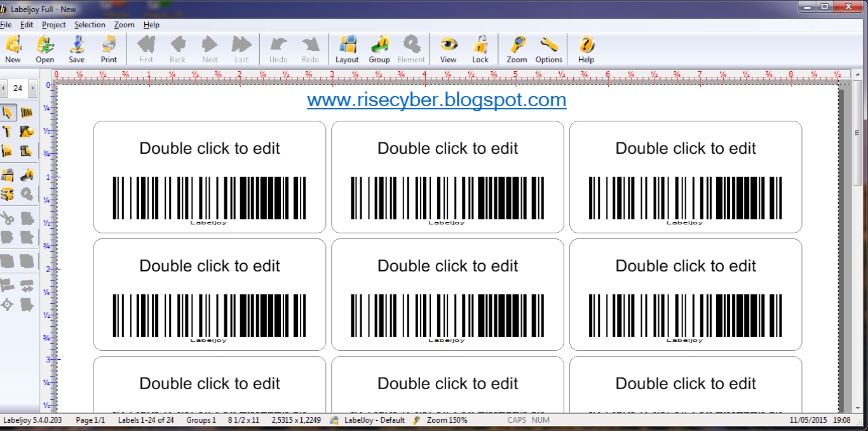This screenshot has height=431, width=868.
Task: Go to First page button
Action: click(x=146, y=50)
